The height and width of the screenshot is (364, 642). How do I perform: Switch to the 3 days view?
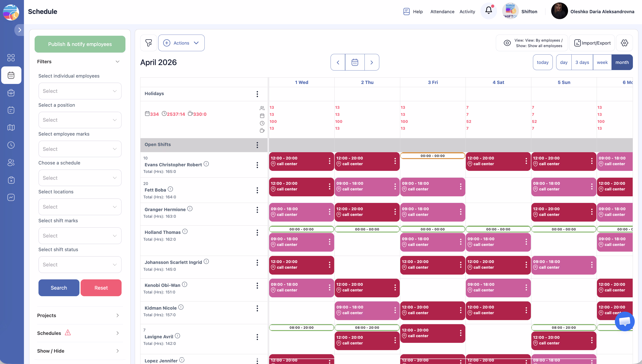click(x=582, y=62)
